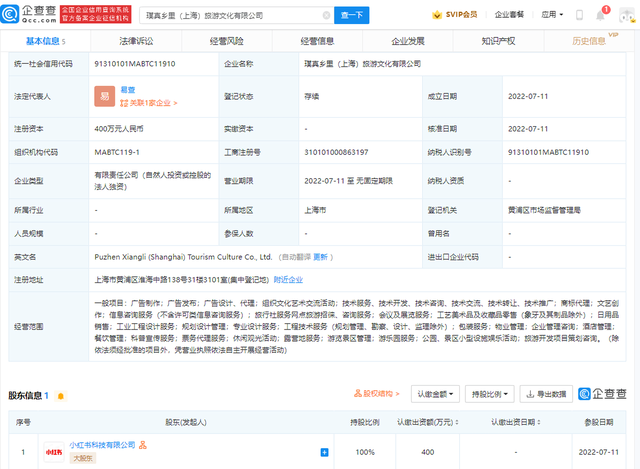Open the 关联1家企业 link
The width and height of the screenshot is (640, 469).
(149, 103)
